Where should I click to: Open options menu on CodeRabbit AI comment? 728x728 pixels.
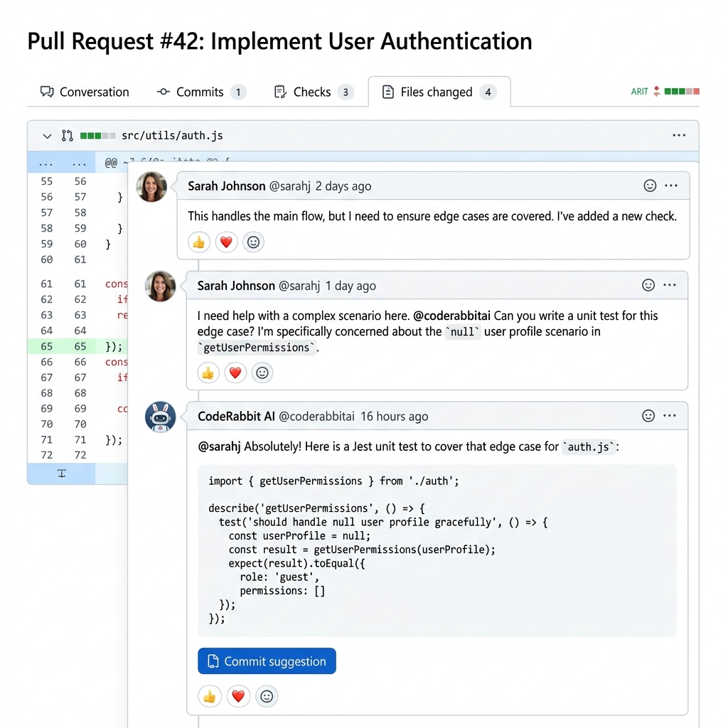coord(670,415)
